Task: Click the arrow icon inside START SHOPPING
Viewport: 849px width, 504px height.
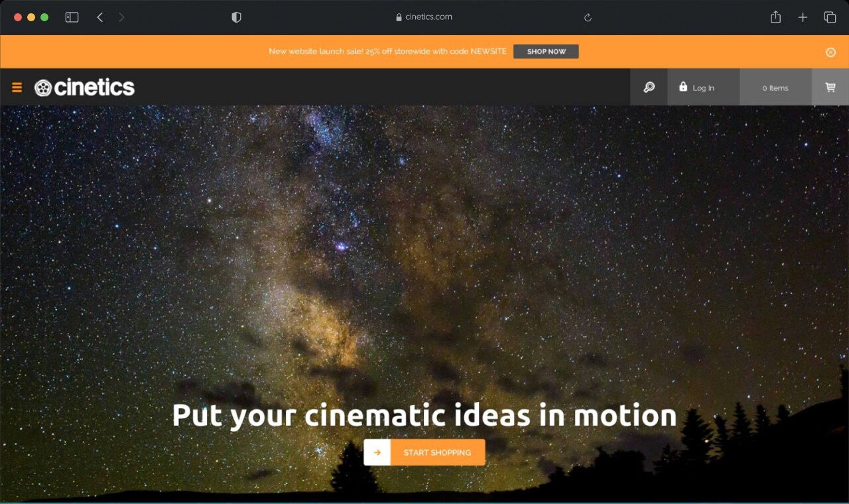Action: click(377, 452)
